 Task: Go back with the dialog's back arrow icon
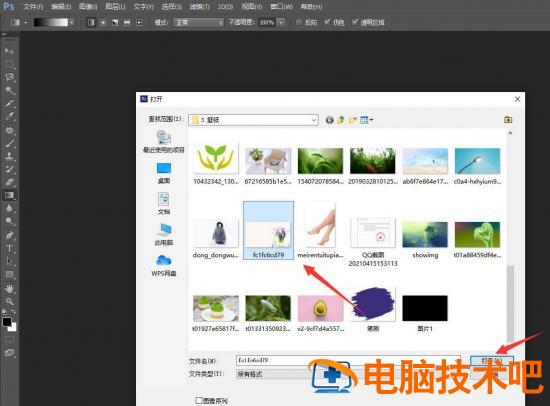329,120
